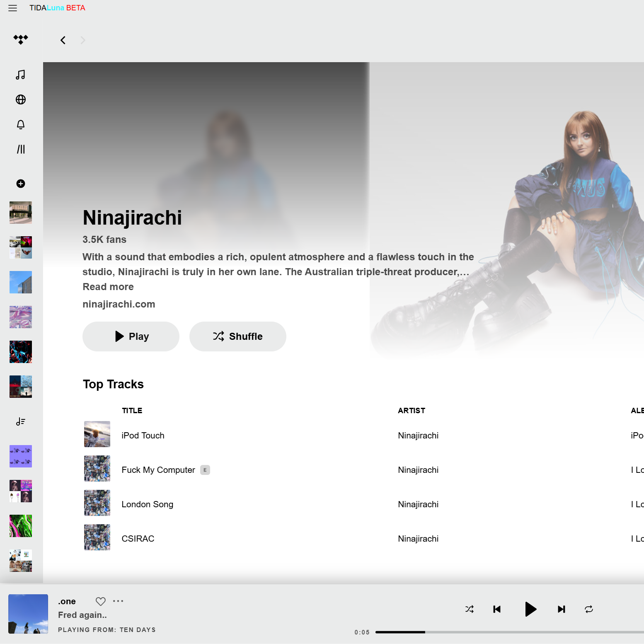The height and width of the screenshot is (644, 644).
Task: Open the activity feed lines icon
Action: point(20,149)
